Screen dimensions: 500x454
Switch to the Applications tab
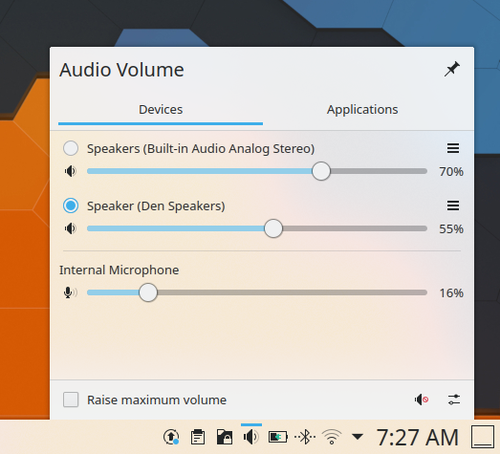click(362, 110)
